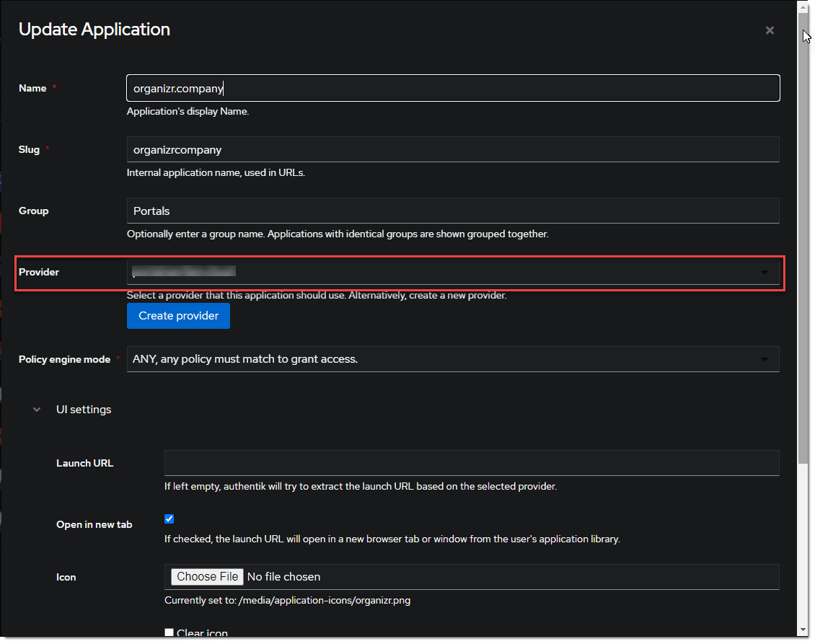Click the Open in new tab label

click(94, 524)
